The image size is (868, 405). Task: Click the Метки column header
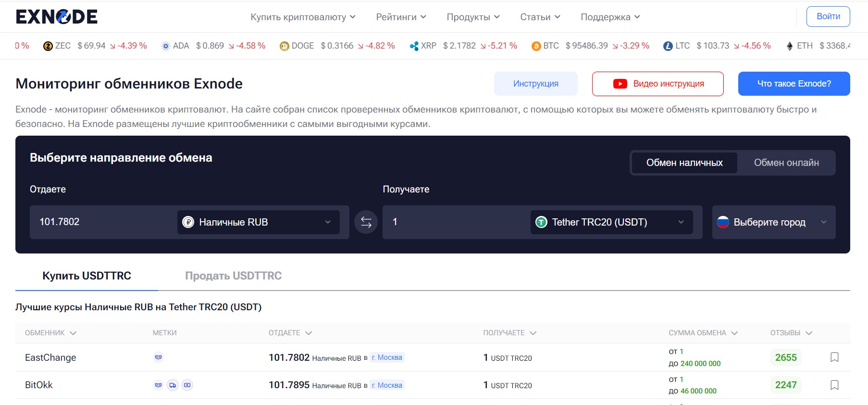(164, 333)
